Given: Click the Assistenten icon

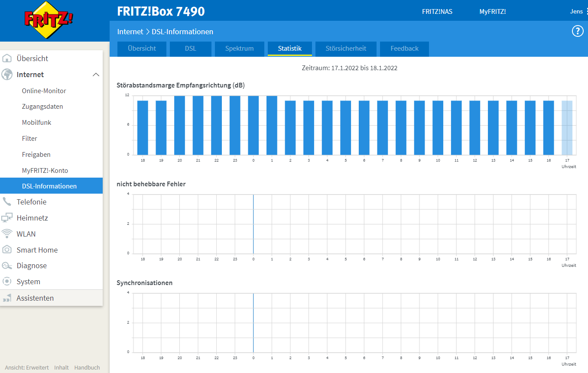Looking at the screenshot, I should pos(7,298).
